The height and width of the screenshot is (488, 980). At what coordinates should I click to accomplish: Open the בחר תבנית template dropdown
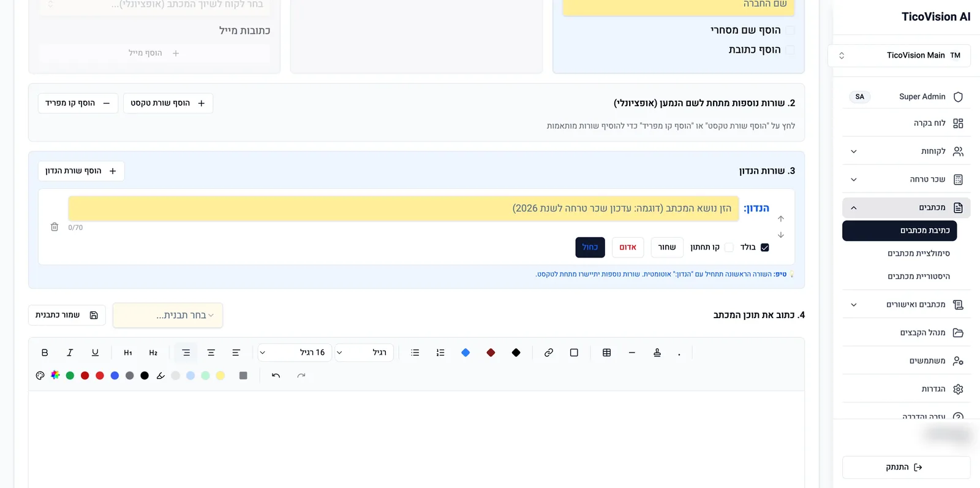(x=168, y=315)
